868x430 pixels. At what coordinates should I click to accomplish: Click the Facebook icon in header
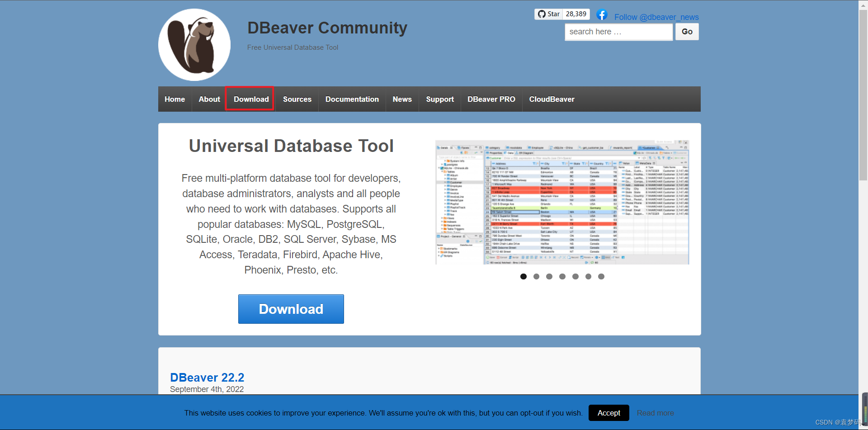click(602, 15)
